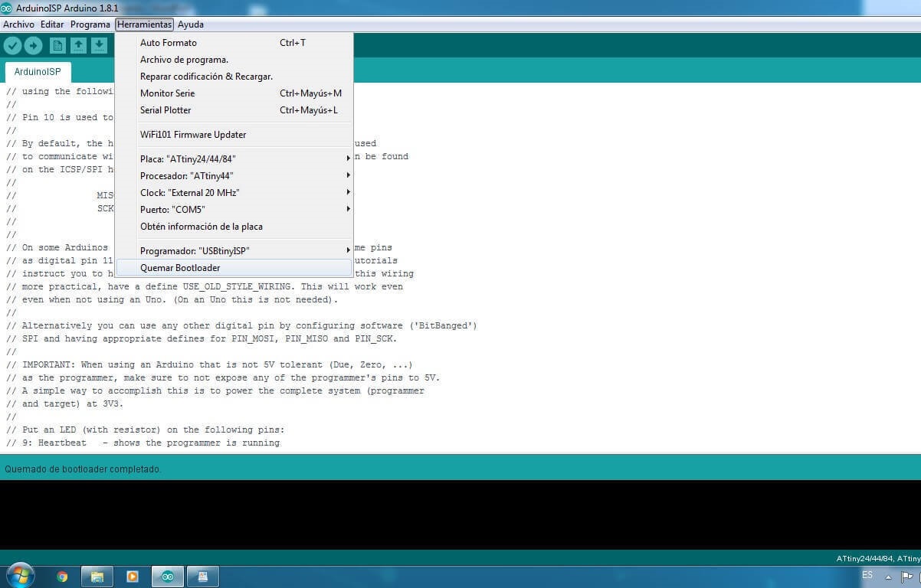
Task: Click the comment line '// 9: Heartbeat'
Action: (143, 443)
